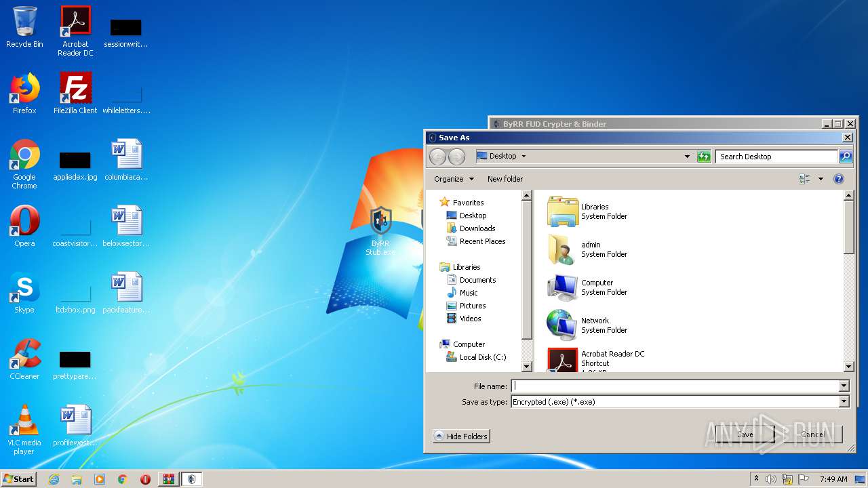Show hidden system tray icons
The image size is (868, 488).
pyautogui.click(x=757, y=479)
